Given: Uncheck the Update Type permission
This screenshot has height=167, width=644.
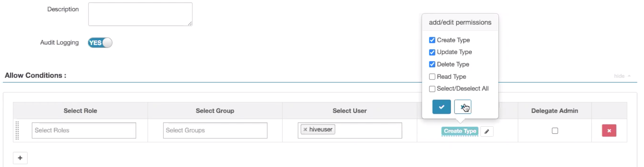Looking at the screenshot, I should tap(432, 52).
